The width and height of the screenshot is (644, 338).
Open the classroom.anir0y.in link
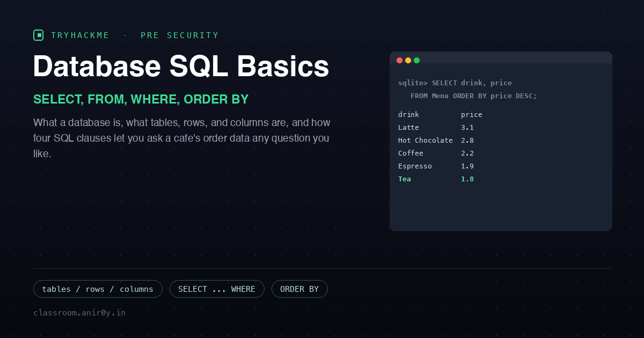point(79,312)
